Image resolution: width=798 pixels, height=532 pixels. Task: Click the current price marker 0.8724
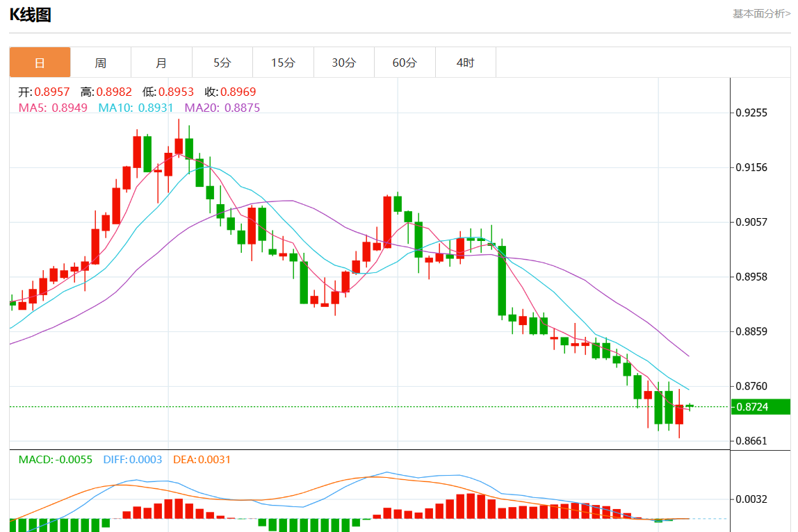(x=760, y=407)
